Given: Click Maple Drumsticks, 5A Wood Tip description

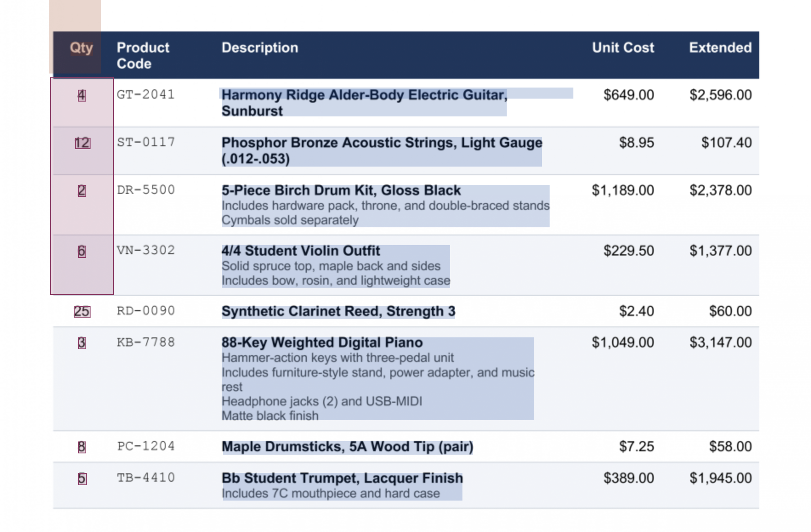Looking at the screenshot, I should [347, 447].
